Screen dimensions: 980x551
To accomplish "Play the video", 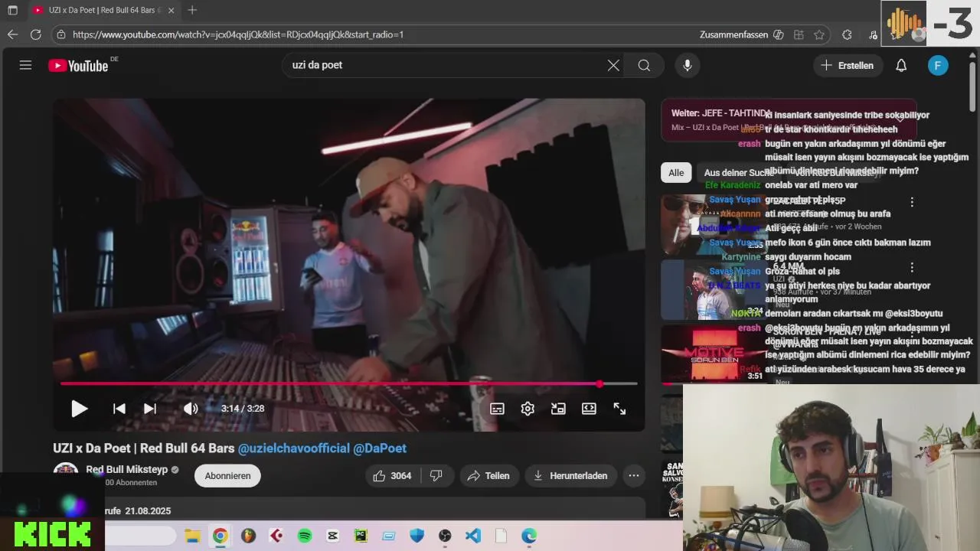I will click(79, 409).
